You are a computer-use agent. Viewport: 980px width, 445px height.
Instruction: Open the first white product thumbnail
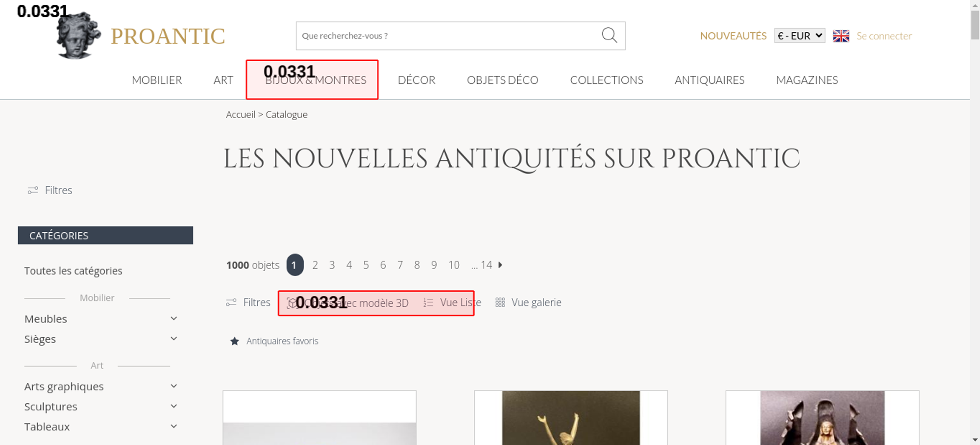319,418
